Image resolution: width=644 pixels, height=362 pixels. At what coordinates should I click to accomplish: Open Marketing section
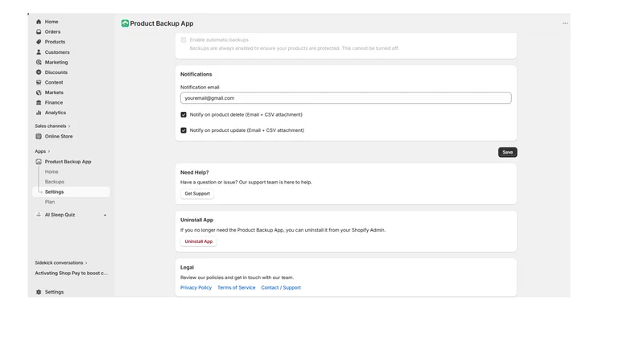tap(56, 63)
